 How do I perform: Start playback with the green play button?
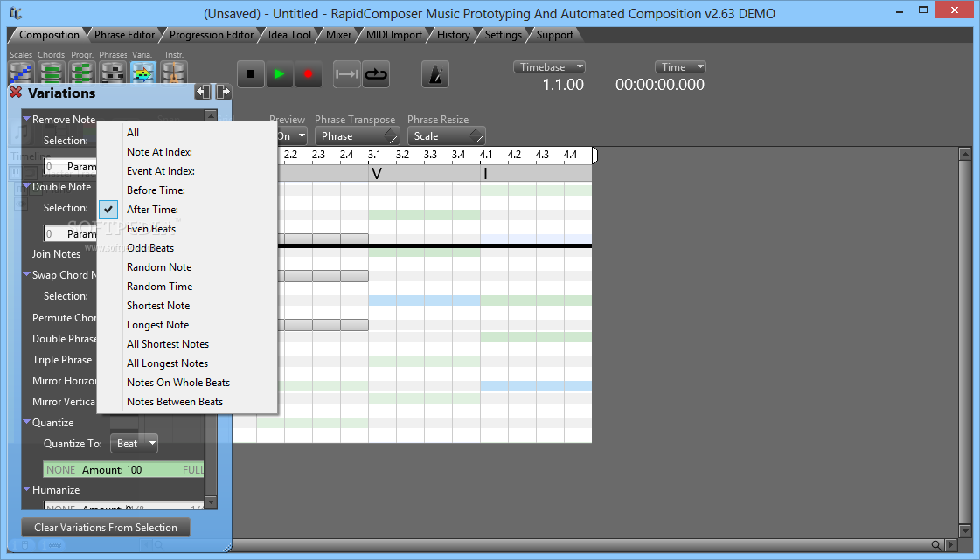click(280, 74)
